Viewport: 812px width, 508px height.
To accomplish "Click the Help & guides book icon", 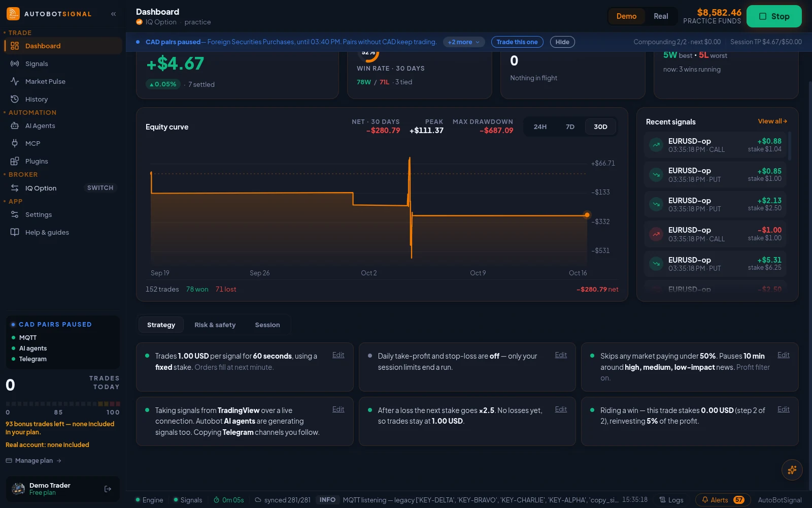I will 15,232.
